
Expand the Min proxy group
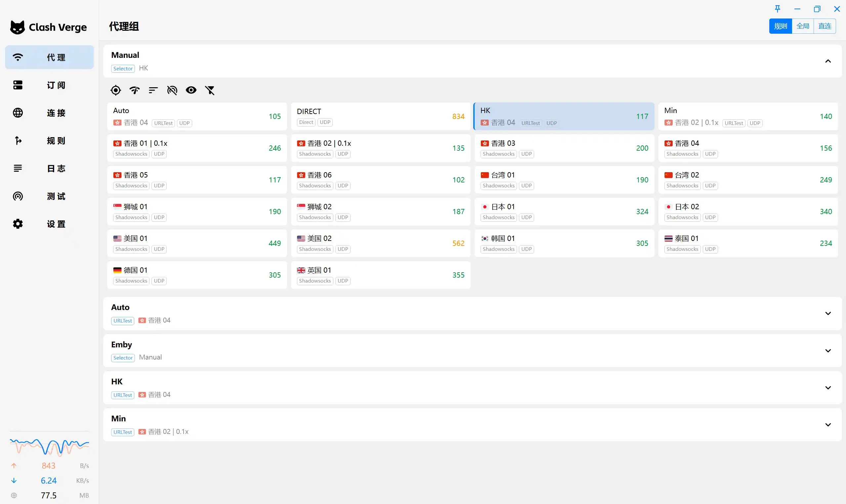point(828,425)
